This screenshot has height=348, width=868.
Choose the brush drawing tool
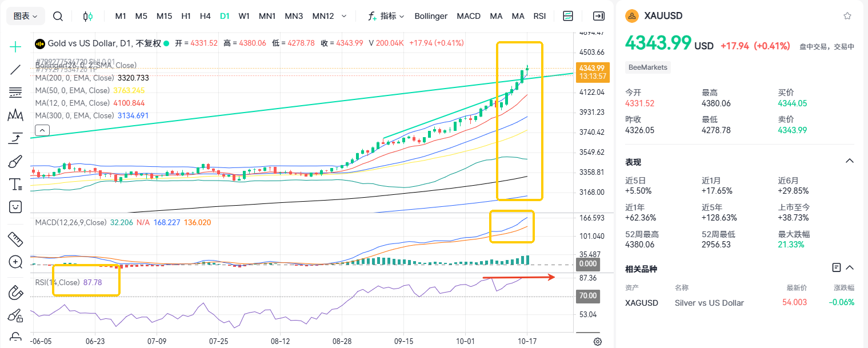click(15, 162)
